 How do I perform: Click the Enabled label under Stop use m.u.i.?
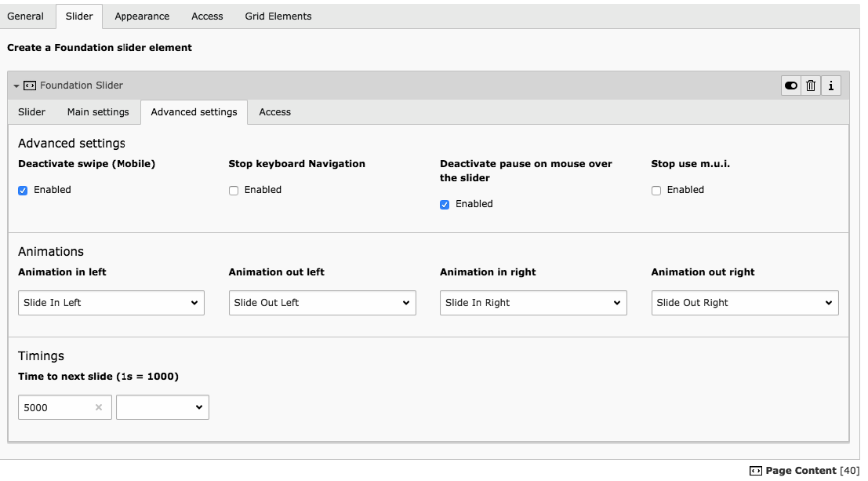pyautogui.click(x=685, y=190)
